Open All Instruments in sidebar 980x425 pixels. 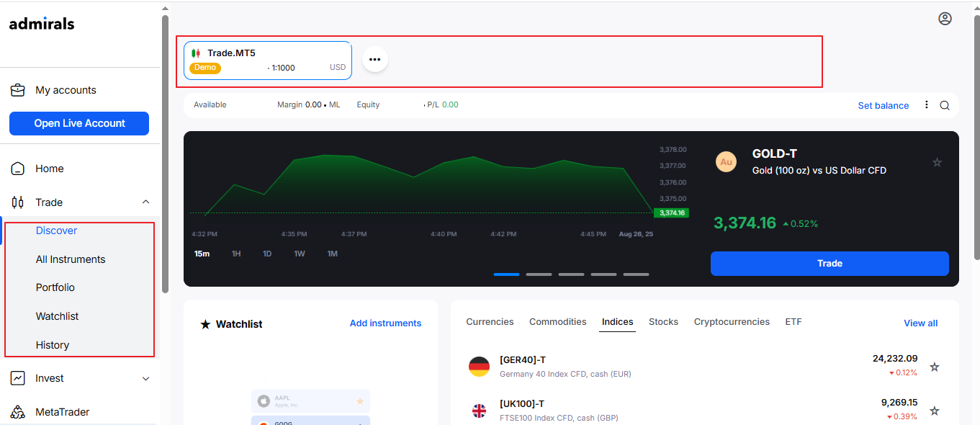(x=71, y=259)
